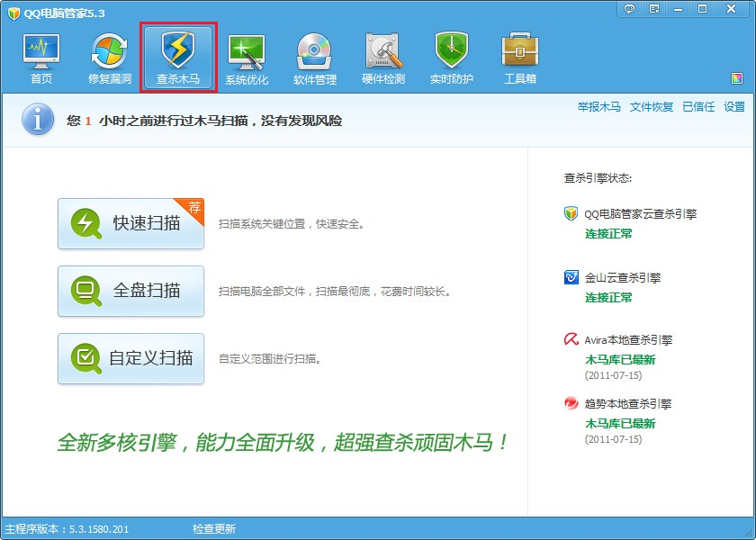The height and width of the screenshot is (540, 756).
Task: Click the Avira本地查杀引擎 engine entry
Action: (x=627, y=340)
